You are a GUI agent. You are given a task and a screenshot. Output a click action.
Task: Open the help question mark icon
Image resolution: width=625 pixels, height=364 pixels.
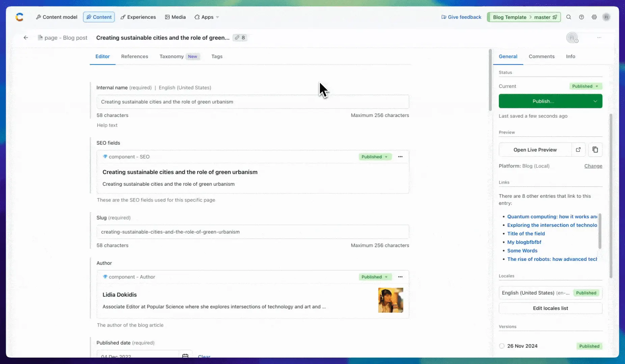pos(581,17)
